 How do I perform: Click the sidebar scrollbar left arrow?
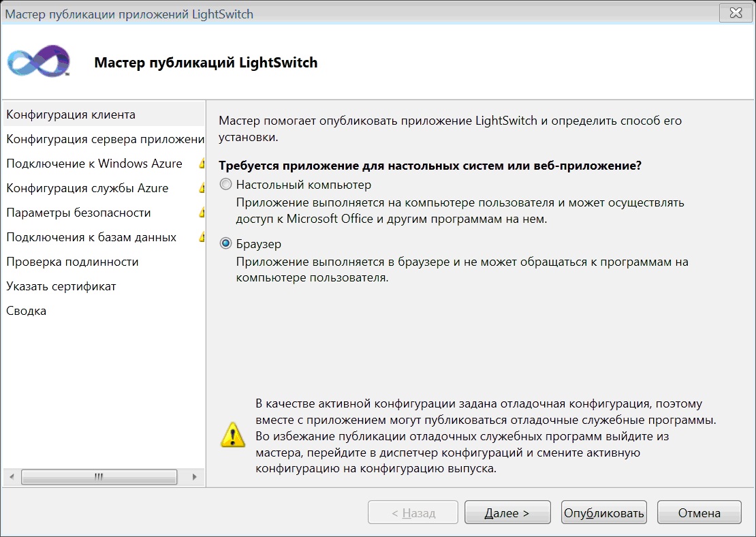pyautogui.click(x=12, y=477)
